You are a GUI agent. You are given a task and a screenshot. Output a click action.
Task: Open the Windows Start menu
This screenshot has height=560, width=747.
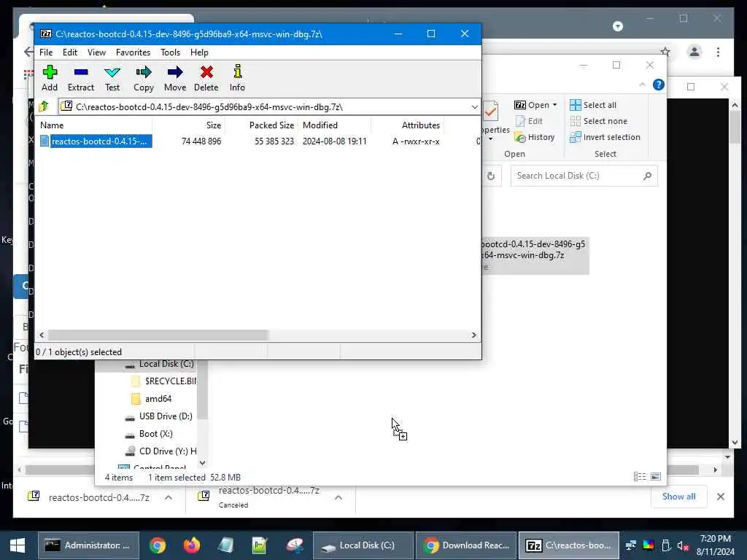pos(18,545)
